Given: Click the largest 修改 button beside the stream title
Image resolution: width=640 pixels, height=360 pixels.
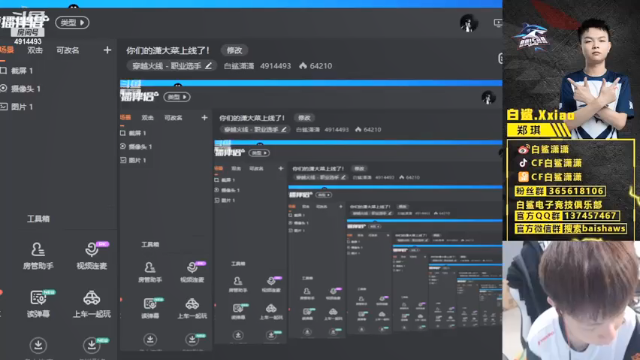Looking at the screenshot, I should 234,50.
